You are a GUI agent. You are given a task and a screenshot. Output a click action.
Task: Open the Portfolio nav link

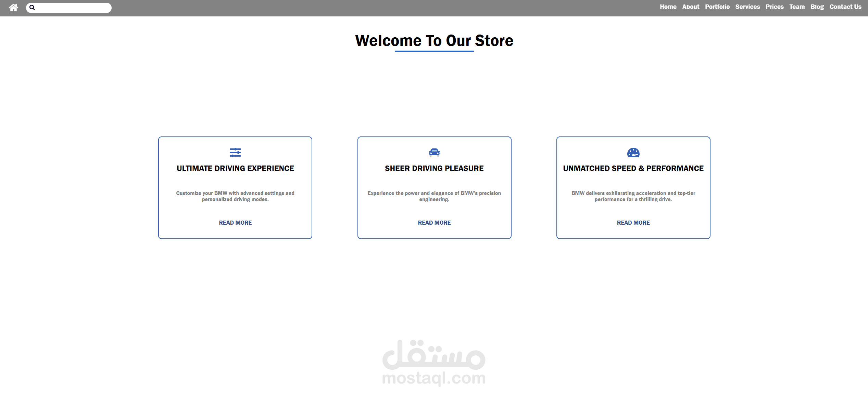pos(717,7)
